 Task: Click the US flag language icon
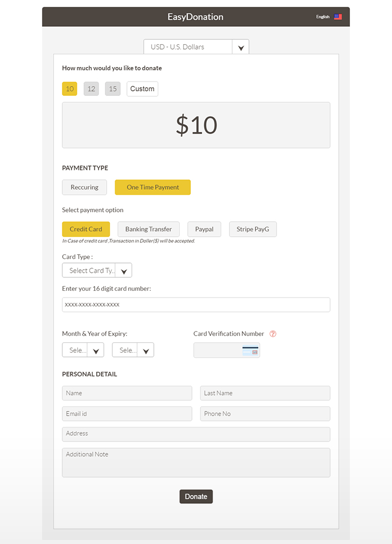[338, 17]
